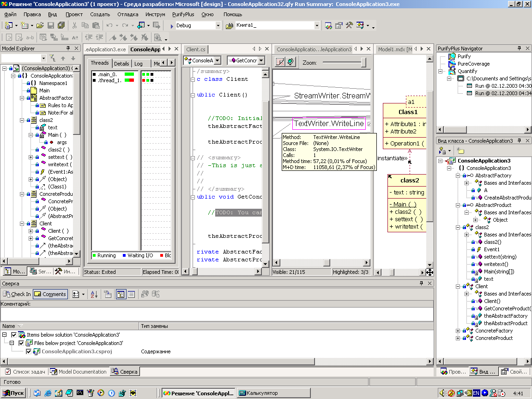
Task: Click the Name column header in Сверка list
Action: [x=69, y=326]
